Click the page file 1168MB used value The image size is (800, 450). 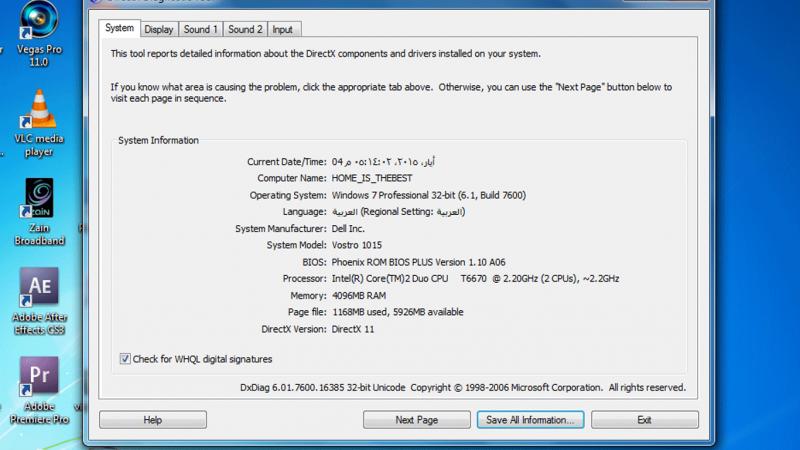(397, 312)
